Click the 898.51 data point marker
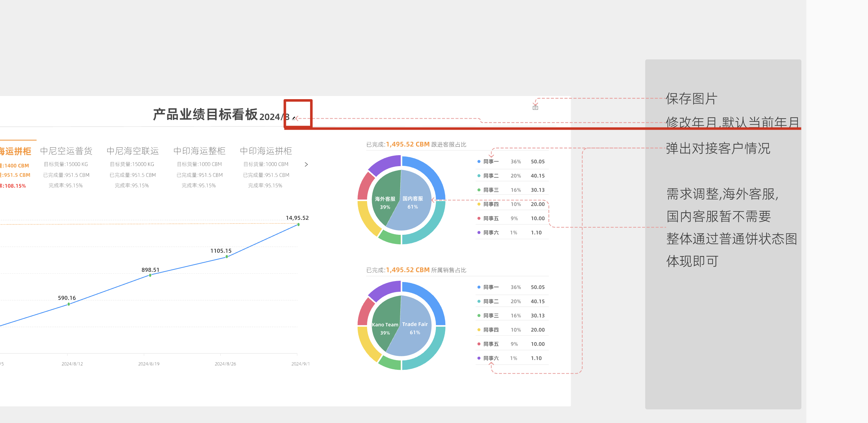The image size is (868, 423). coord(150,275)
